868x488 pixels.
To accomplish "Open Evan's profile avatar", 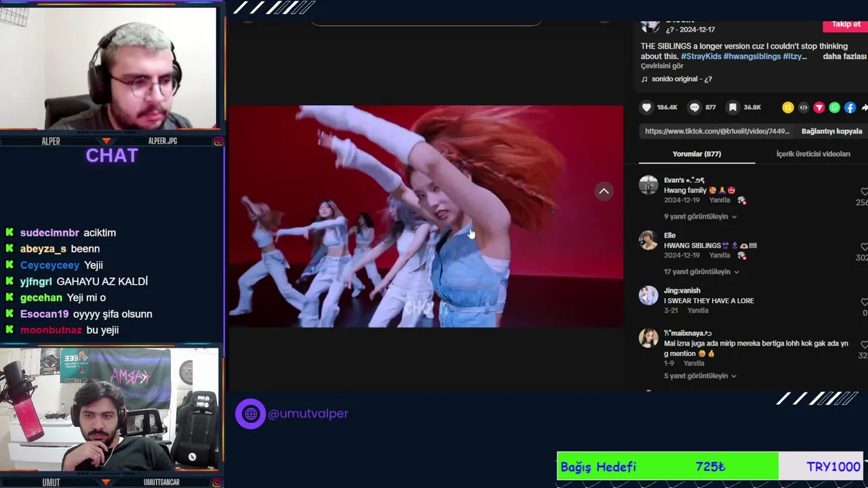I will 648,186.
